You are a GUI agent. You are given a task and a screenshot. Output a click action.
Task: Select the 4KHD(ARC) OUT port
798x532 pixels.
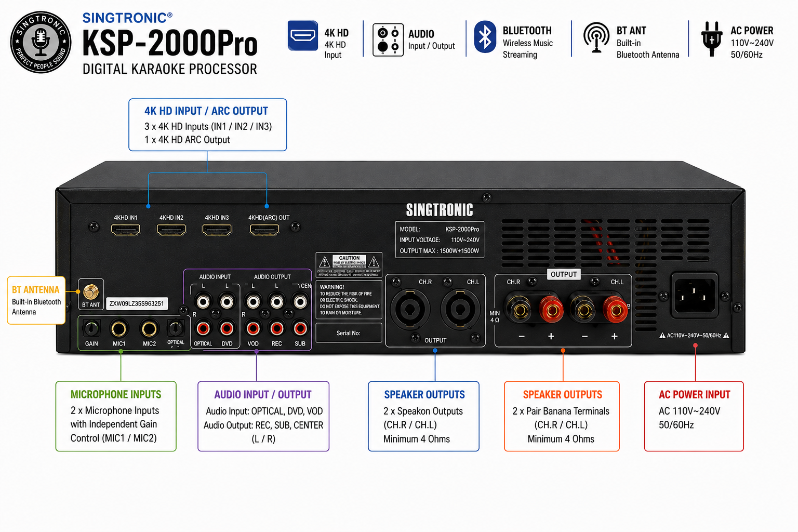pyautogui.click(x=264, y=229)
